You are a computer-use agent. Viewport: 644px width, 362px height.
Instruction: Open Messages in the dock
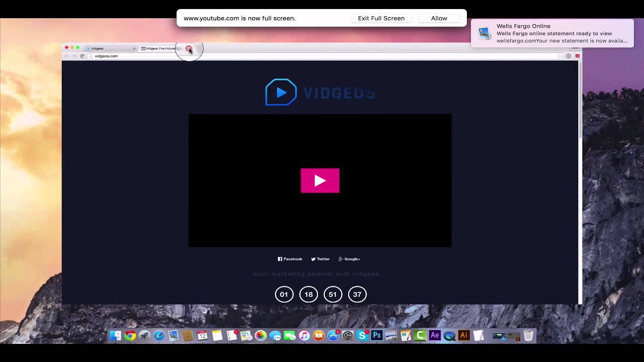[x=275, y=336]
